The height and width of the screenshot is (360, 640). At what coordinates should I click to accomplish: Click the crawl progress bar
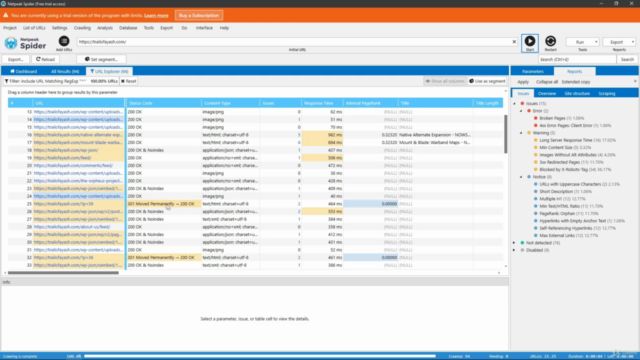click(260, 356)
